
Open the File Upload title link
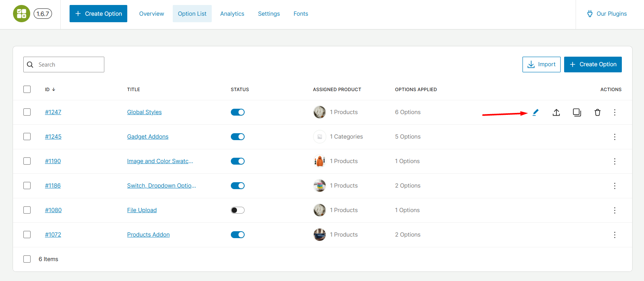[142, 210]
